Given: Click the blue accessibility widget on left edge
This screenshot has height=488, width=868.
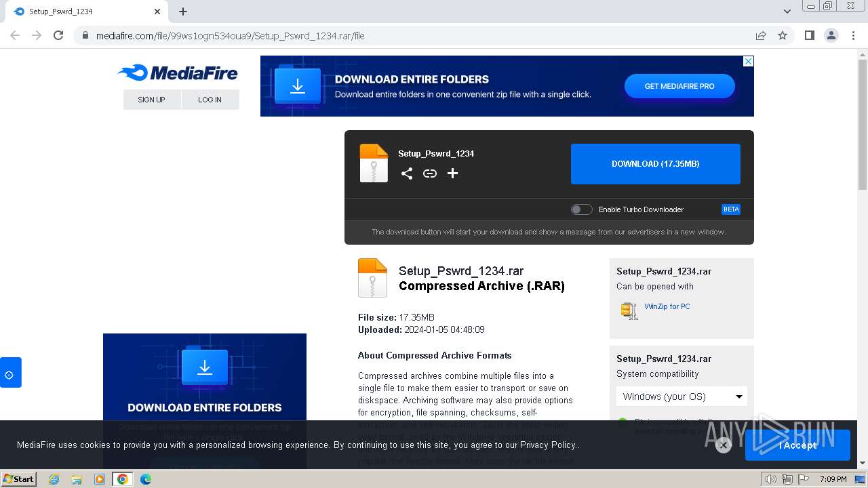Looking at the screenshot, I should 10,373.
